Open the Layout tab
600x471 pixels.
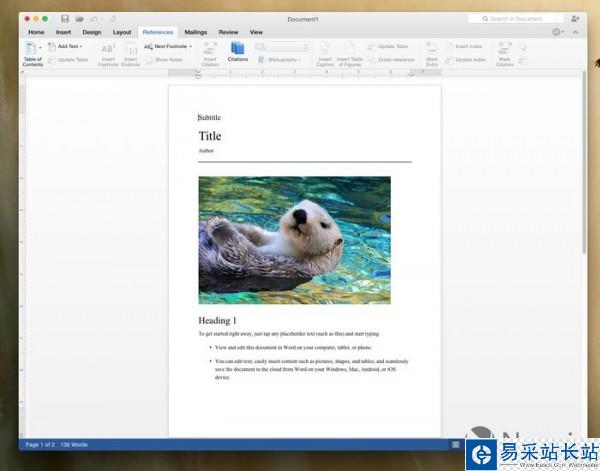pyautogui.click(x=122, y=32)
